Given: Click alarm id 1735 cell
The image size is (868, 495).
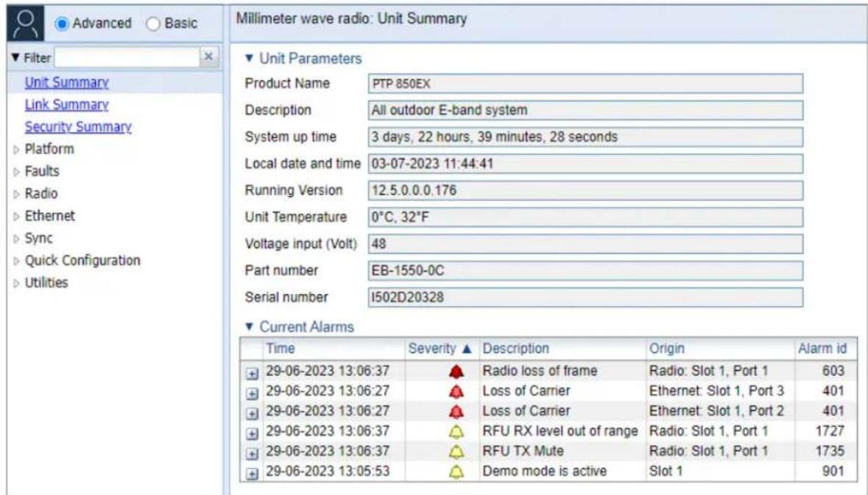Looking at the screenshot, I should [830, 451].
